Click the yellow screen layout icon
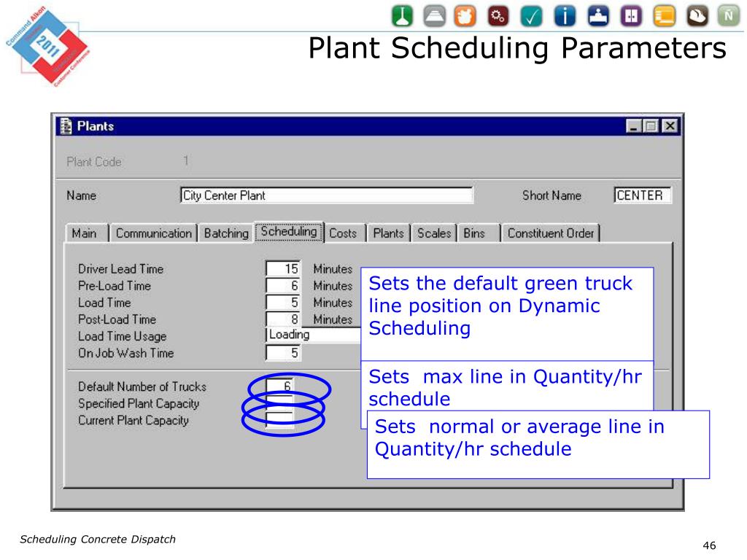Screen dimensions: 747x560 (664, 16)
